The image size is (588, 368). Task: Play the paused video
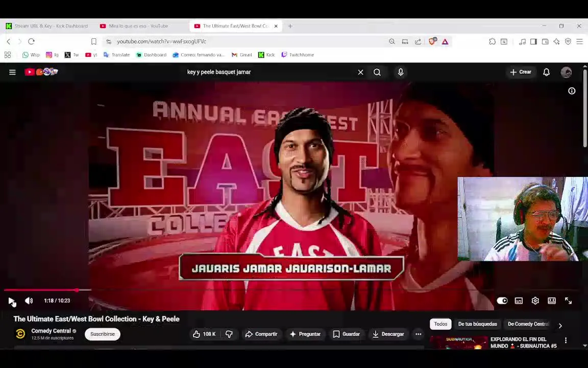[11, 301]
